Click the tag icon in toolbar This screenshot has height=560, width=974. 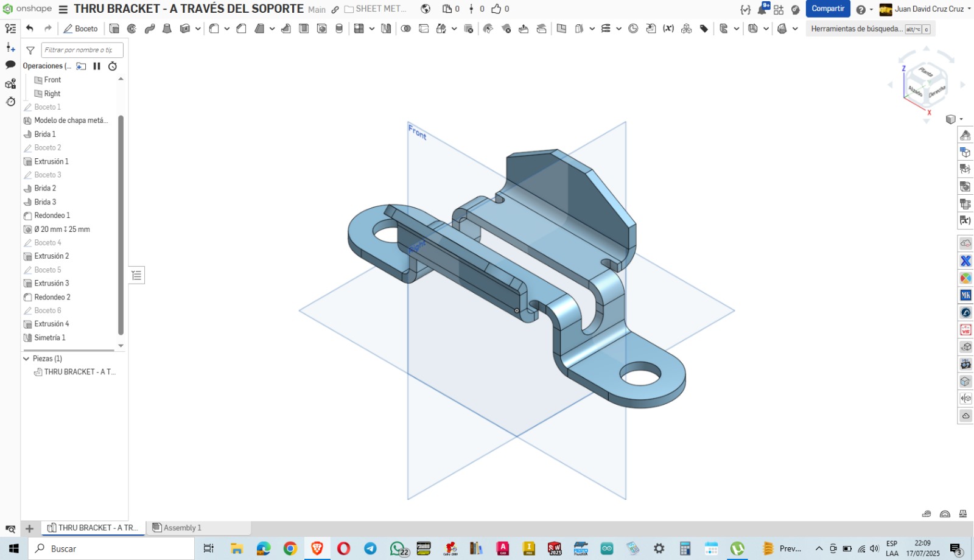point(704,29)
